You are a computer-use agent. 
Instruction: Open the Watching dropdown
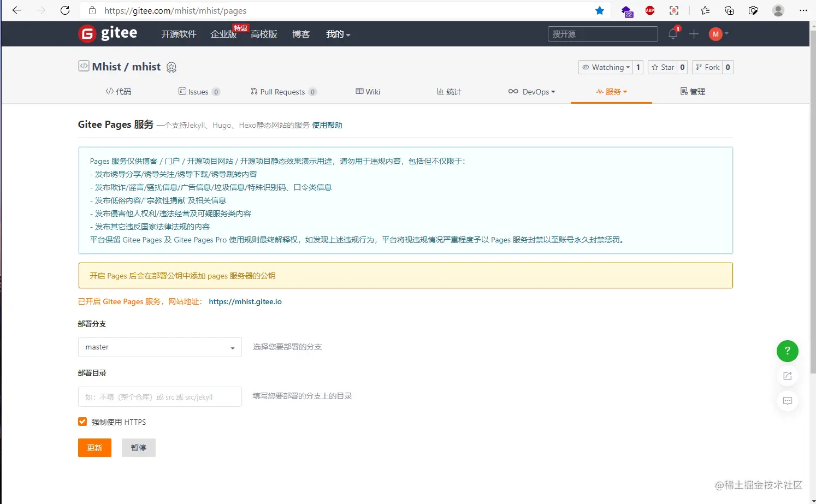(x=606, y=67)
